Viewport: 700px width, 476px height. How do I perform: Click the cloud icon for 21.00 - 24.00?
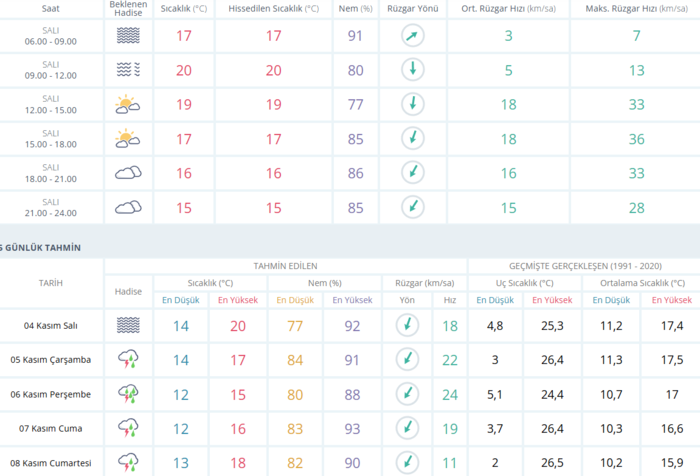(128, 207)
